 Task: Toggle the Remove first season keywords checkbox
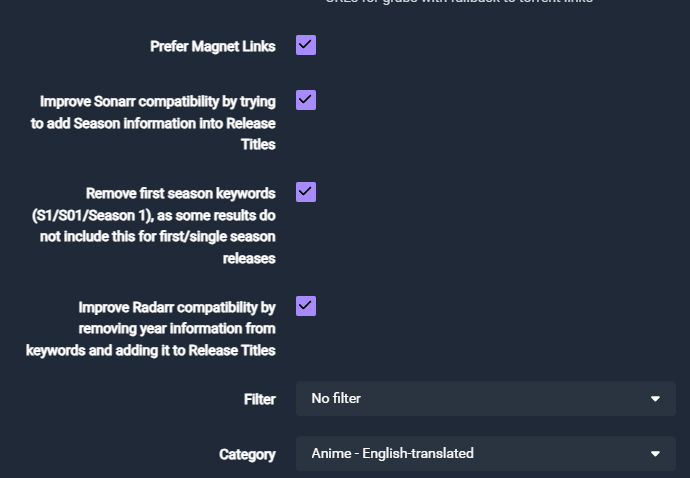coord(306,192)
